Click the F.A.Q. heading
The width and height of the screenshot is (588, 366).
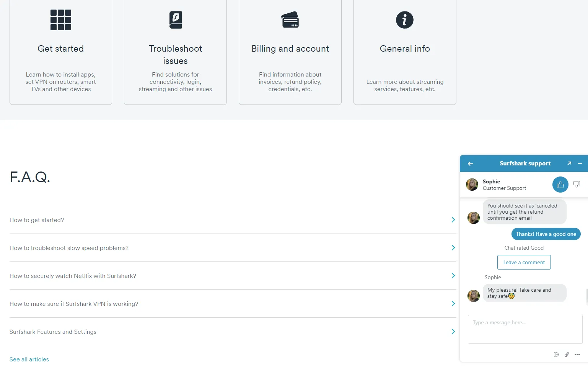coord(30,177)
